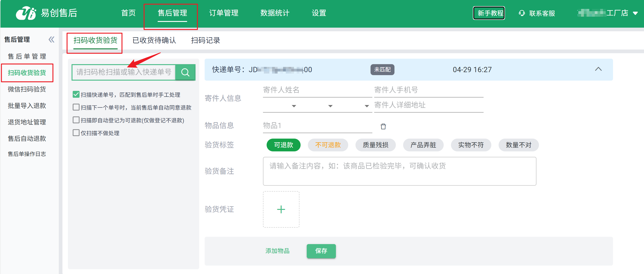Switch to 已收货待确认 tab
The width and height of the screenshot is (644, 274).
pos(154,40)
